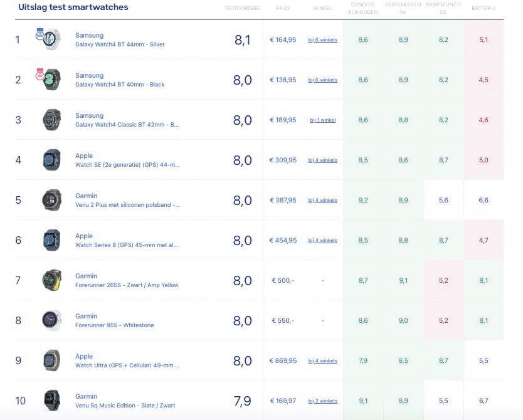The width and height of the screenshot is (523, 420).
Task: Select the Batterij column header
Action: coord(483,8)
